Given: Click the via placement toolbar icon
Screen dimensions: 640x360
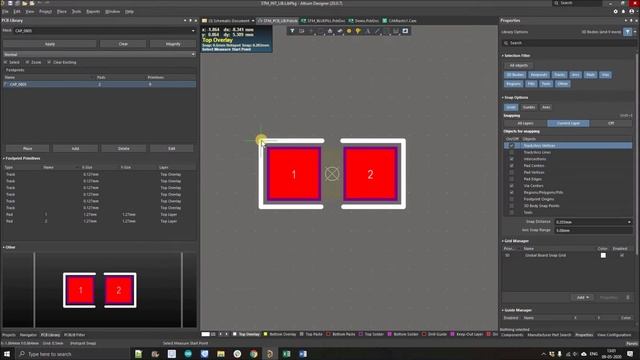Looking at the screenshot, I should pos(358,31).
